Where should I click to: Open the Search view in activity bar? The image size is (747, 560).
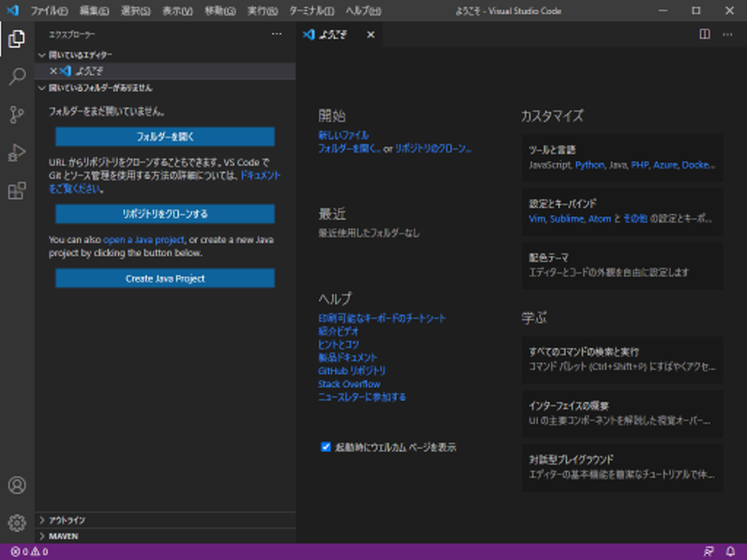17,77
